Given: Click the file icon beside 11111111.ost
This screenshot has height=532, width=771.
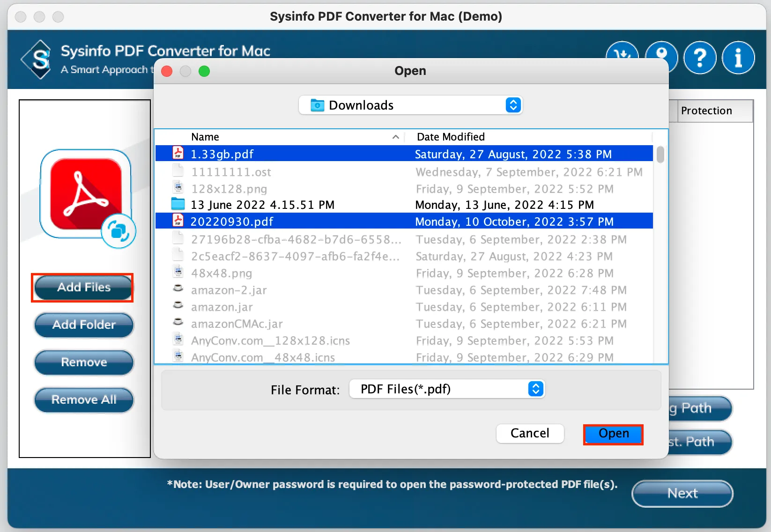Looking at the screenshot, I should 178,170.
